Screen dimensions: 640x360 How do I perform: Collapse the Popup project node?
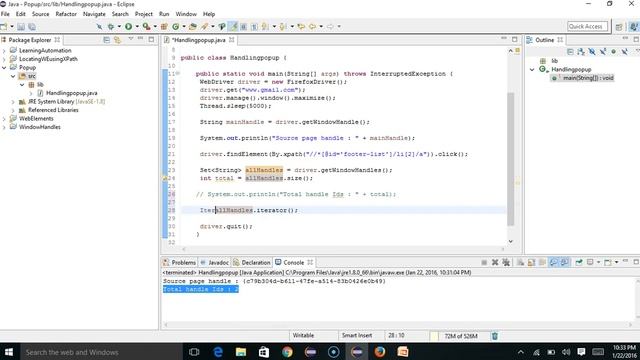tap(4, 68)
